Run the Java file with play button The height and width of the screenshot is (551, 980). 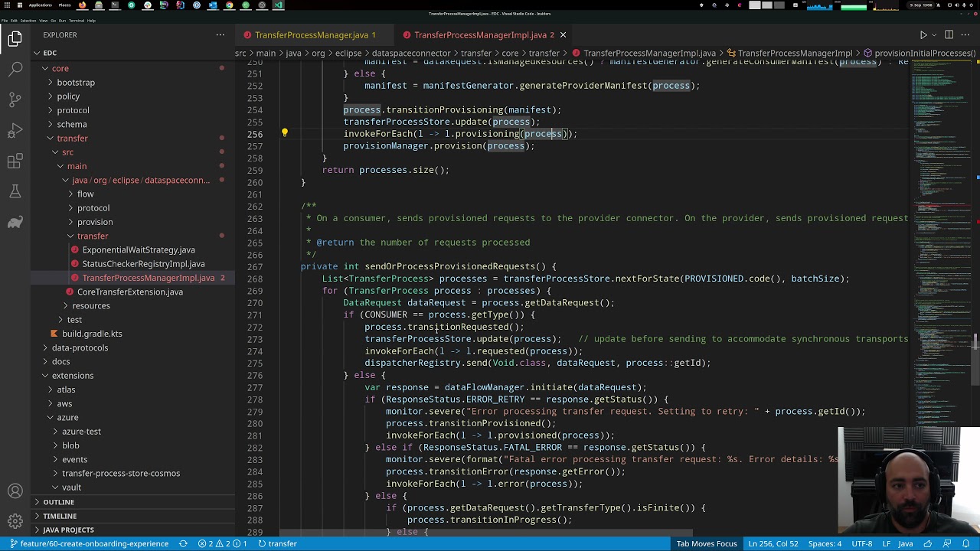click(x=923, y=34)
